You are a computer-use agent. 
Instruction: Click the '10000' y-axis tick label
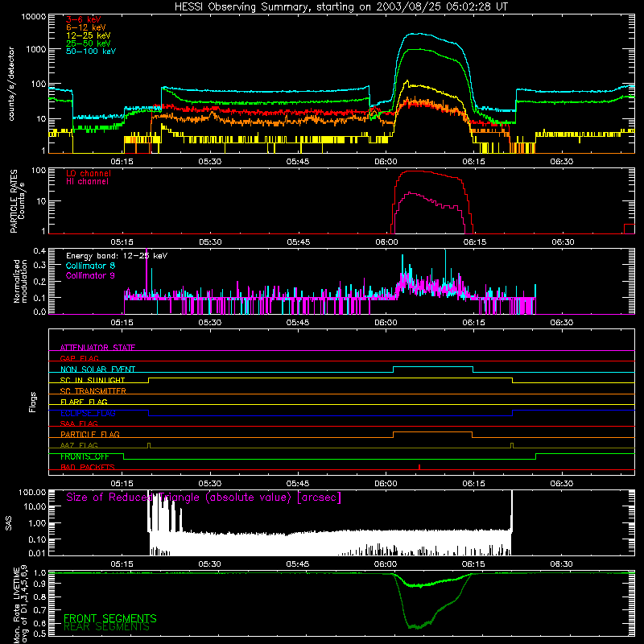pyautogui.click(x=33, y=17)
